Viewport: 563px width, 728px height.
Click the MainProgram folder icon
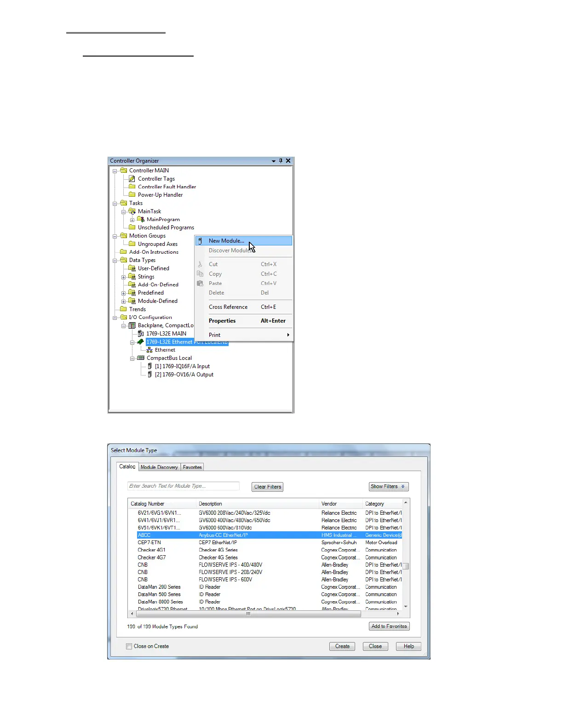pyautogui.click(x=141, y=220)
